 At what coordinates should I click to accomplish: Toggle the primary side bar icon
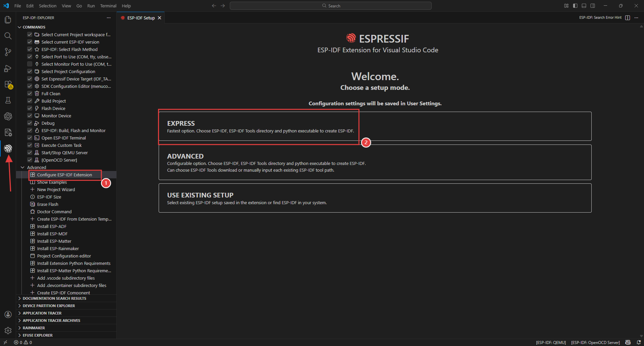[x=575, y=6]
